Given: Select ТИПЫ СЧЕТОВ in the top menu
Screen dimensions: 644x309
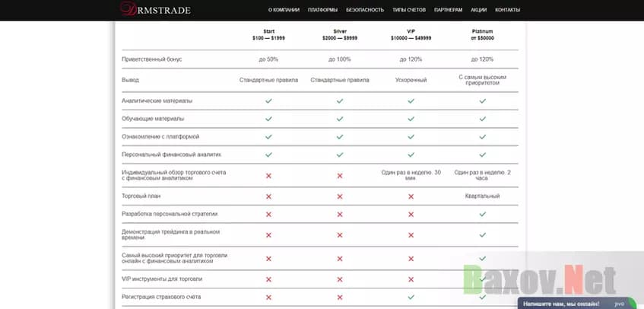Looking at the screenshot, I should 409,10.
